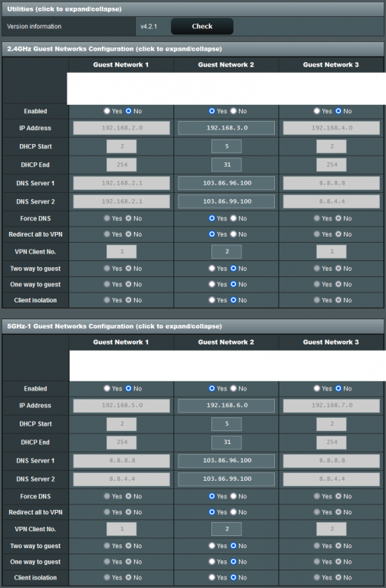Enable 2.4GHz Guest Network 1 with Yes radio
The height and width of the screenshot is (588, 386).
pyautogui.click(x=107, y=111)
